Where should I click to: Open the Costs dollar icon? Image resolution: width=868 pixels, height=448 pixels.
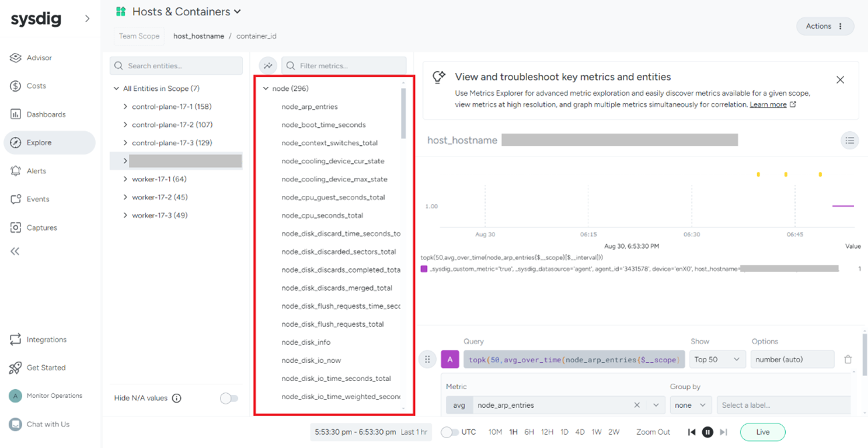(16, 86)
